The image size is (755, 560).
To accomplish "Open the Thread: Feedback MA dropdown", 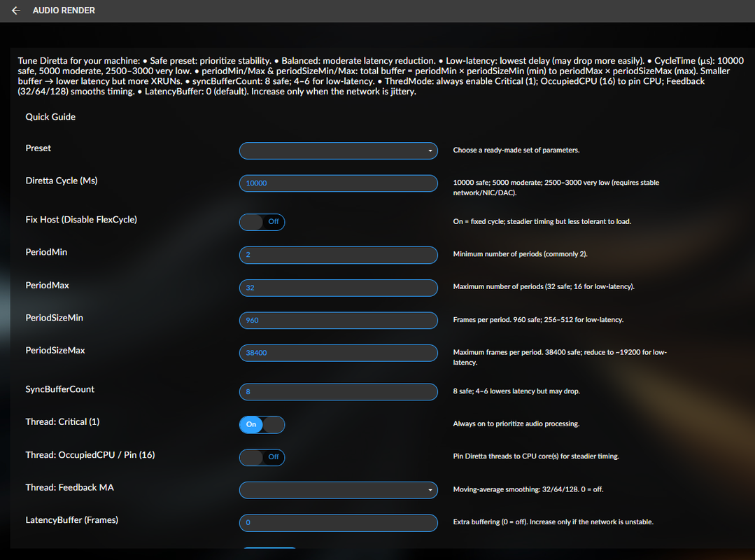I will tap(338, 490).
